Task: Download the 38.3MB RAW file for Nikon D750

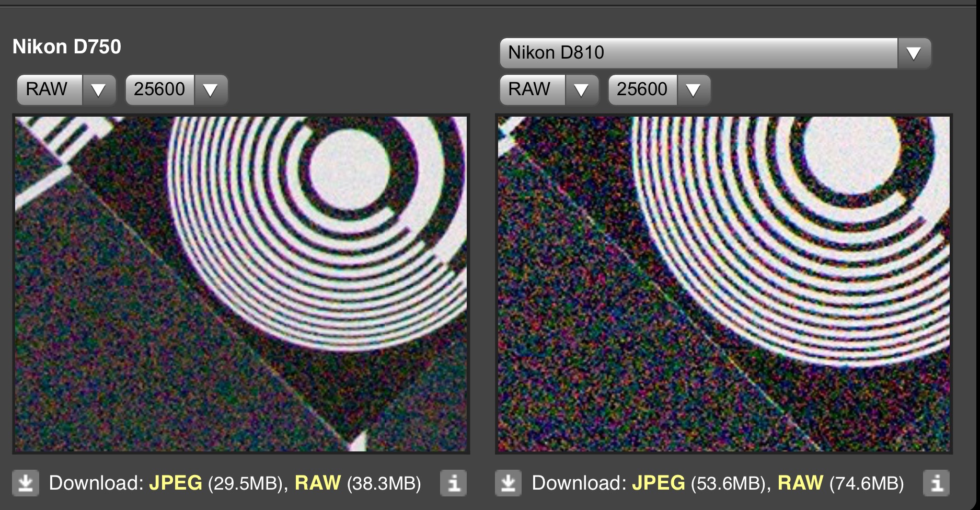Action: coord(317,483)
